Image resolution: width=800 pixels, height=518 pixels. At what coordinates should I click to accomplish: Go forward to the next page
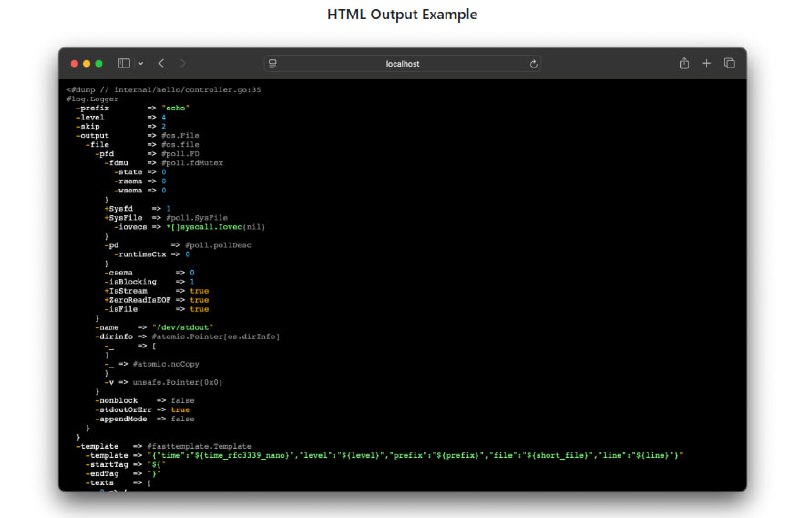pos(183,63)
